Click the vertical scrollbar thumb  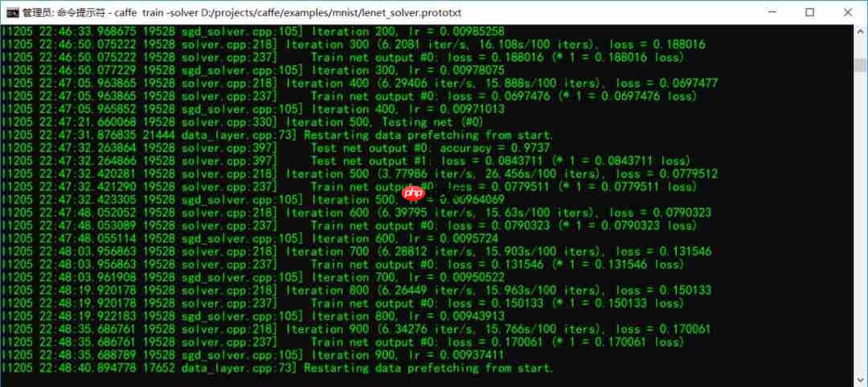pos(859,65)
